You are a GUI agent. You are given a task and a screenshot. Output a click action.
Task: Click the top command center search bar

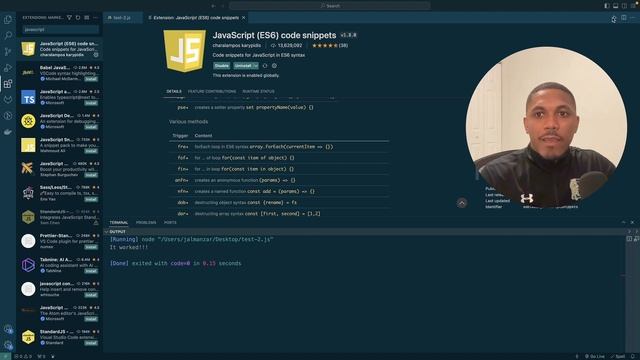point(330,6)
